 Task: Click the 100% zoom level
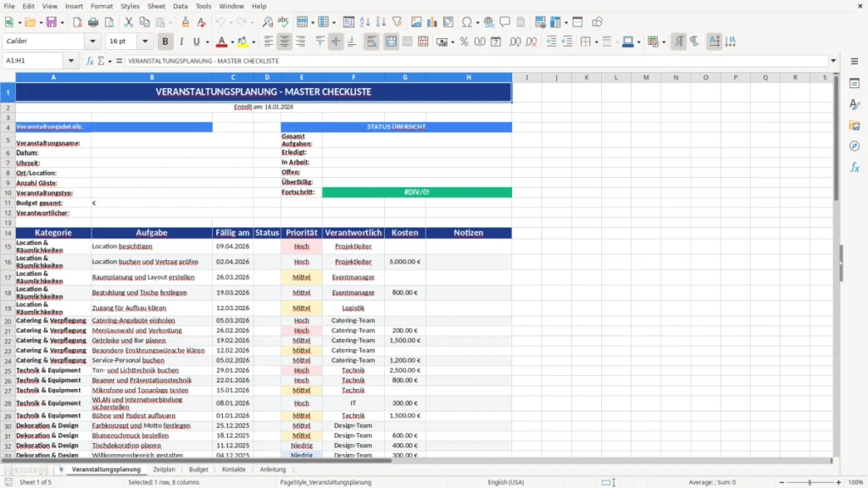[x=856, y=482]
